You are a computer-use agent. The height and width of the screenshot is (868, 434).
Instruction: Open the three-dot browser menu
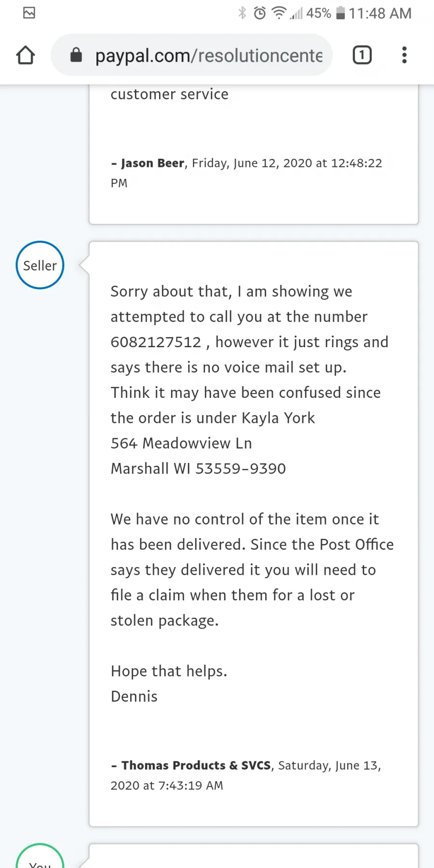[404, 55]
